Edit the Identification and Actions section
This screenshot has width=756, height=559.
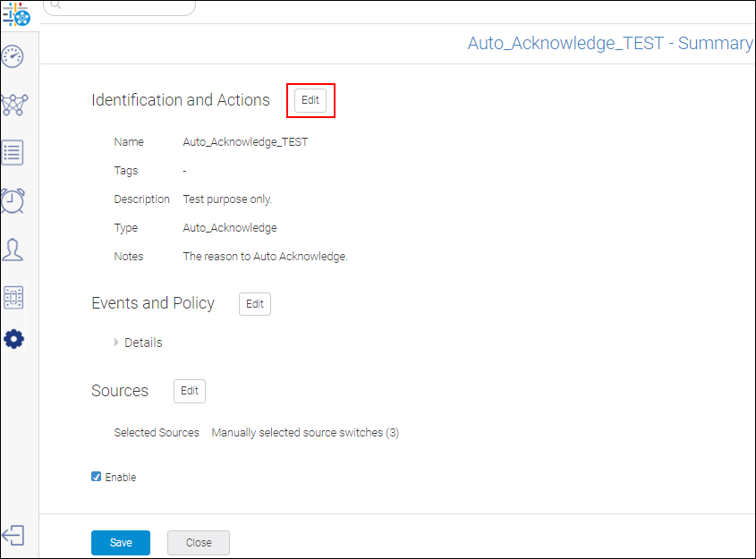pos(310,100)
